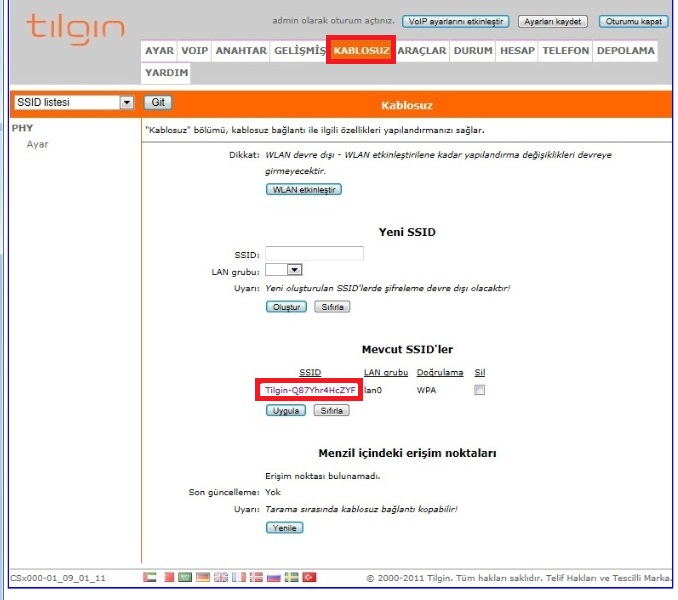Screen dimensions: 678x600
Task: Sort by the Doğrulama column header
Action: [x=440, y=372]
